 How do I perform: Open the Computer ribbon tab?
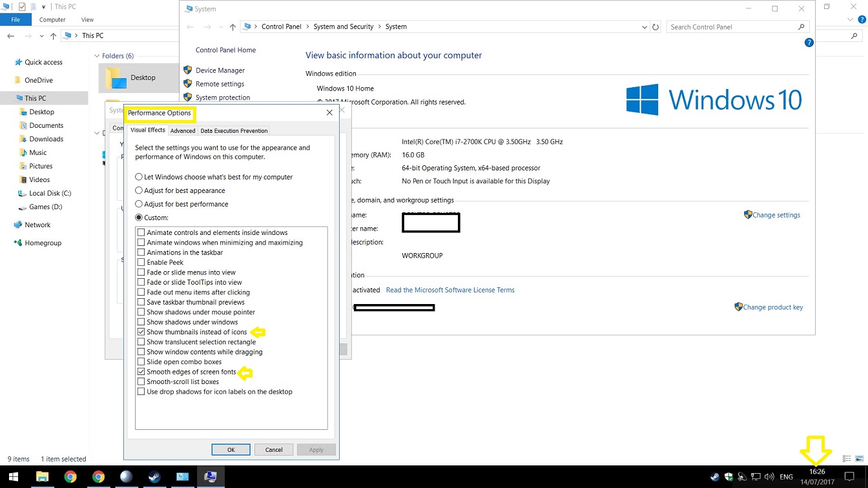[x=52, y=19]
